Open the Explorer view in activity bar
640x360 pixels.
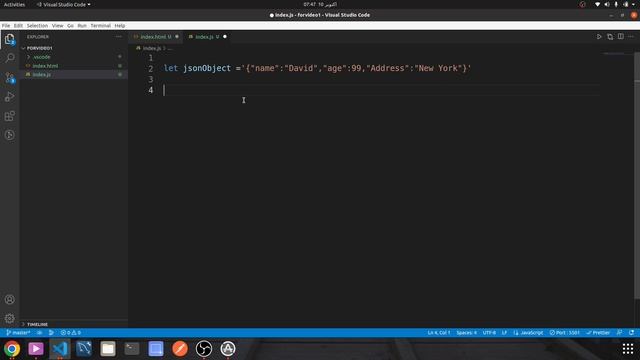(9, 39)
